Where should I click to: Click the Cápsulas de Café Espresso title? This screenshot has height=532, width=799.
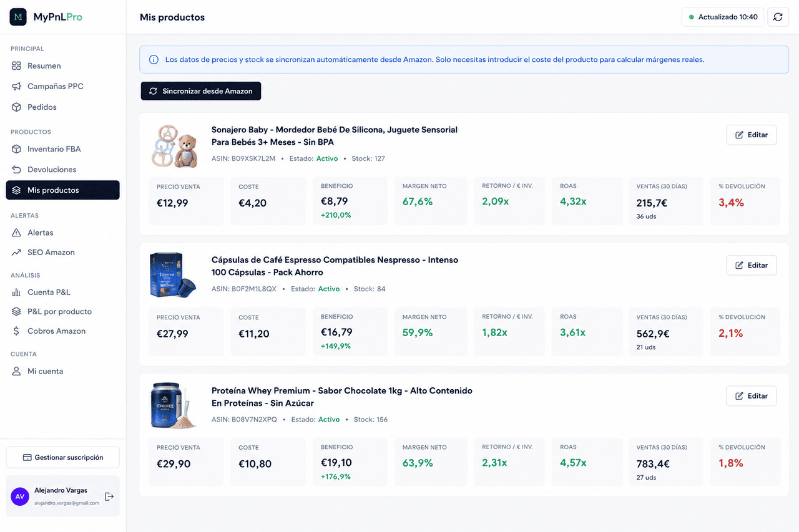(x=335, y=266)
